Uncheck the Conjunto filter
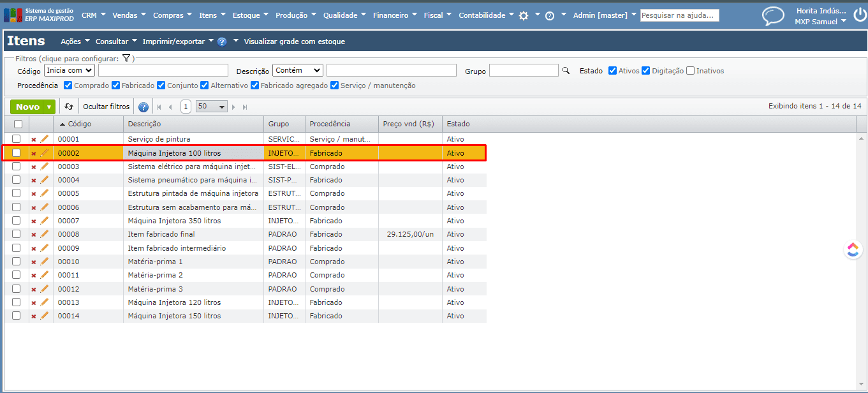 (161, 85)
